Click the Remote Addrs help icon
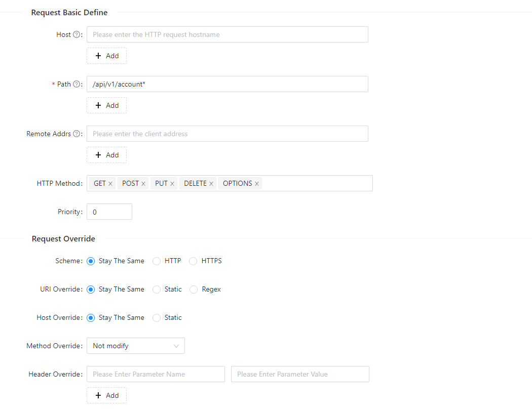Image resolution: width=532 pixels, height=411 pixels. (x=77, y=134)
